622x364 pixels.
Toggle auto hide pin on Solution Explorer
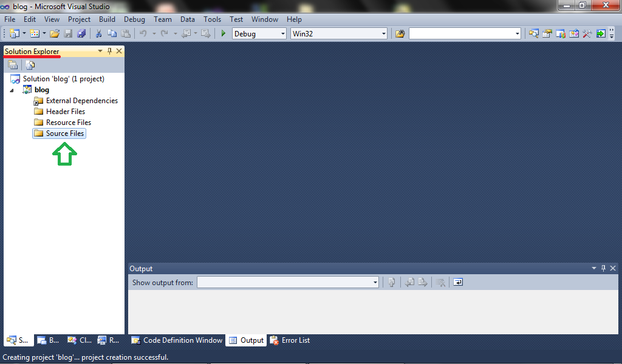[x=110, y=51]
